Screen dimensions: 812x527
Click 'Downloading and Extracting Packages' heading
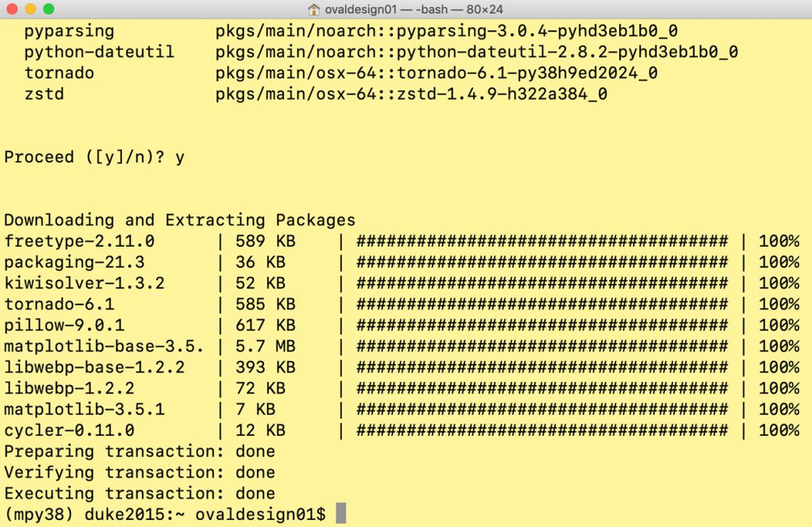pyautogui.click(x=180, y=220)
